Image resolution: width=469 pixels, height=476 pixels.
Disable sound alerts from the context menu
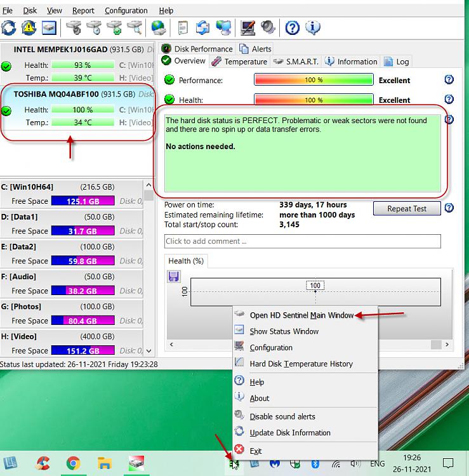282,416
